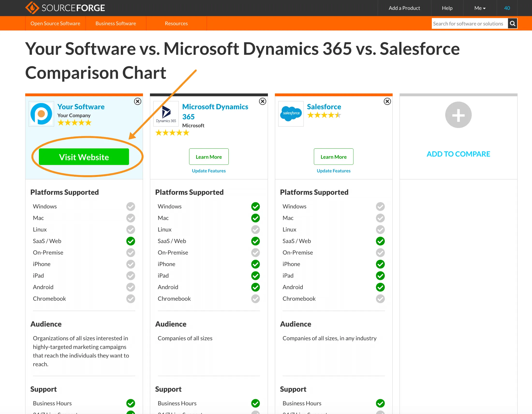Click Learn More for Salesforce
The height and width of the screenshot is (414, 532).
tap(333, 157)
